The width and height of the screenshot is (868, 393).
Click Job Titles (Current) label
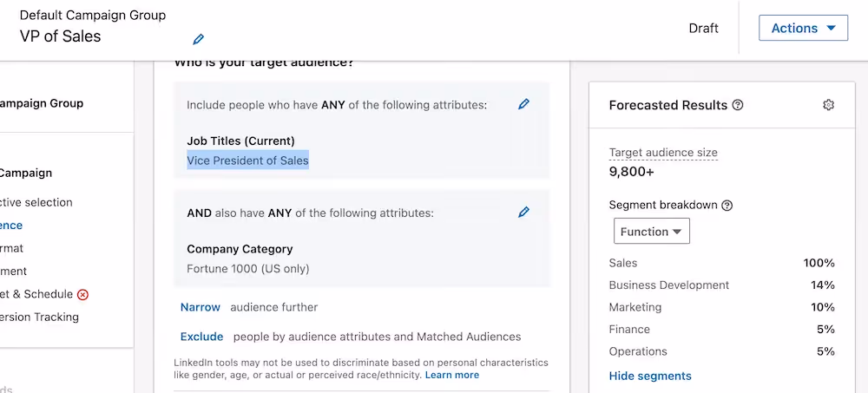point(240,141)
